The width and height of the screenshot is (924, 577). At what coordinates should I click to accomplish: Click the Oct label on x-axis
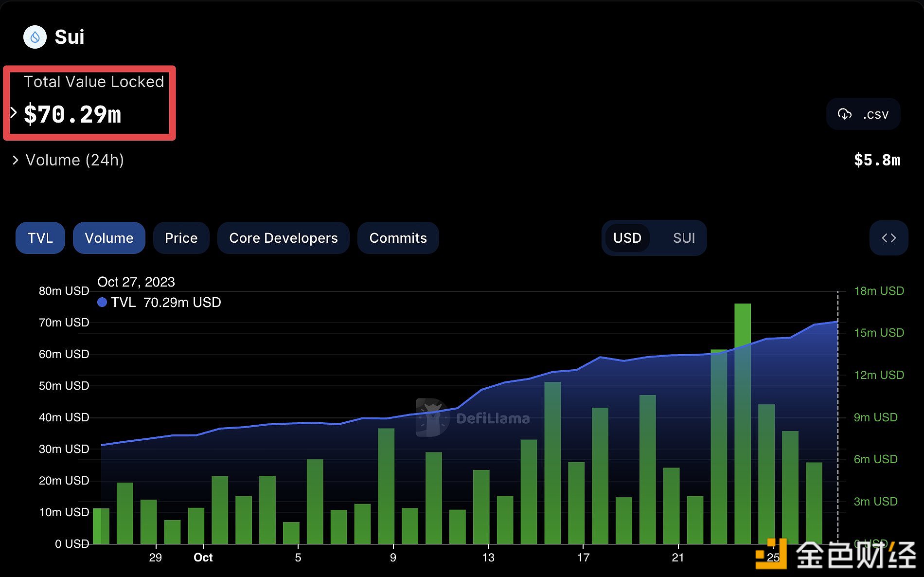click(203, 558)
